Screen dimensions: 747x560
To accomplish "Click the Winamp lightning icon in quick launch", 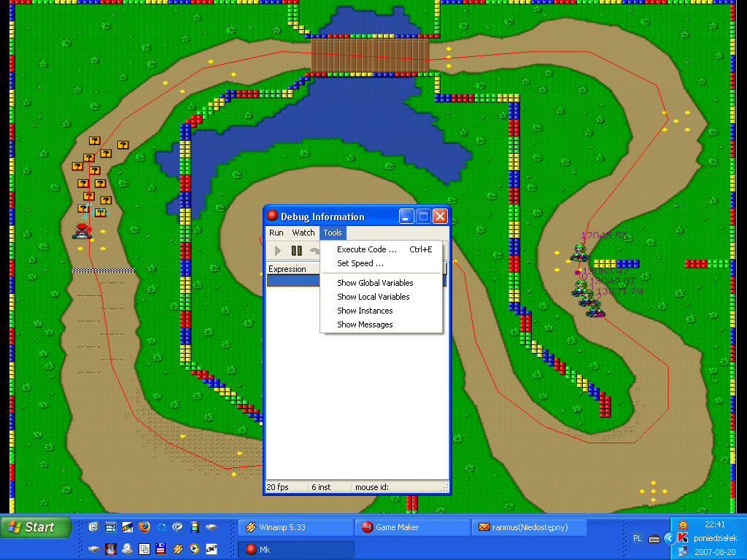I will 178,548.
